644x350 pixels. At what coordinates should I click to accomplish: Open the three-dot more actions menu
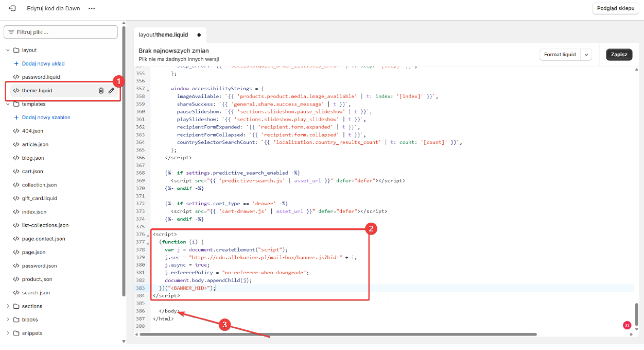[92, 8]
